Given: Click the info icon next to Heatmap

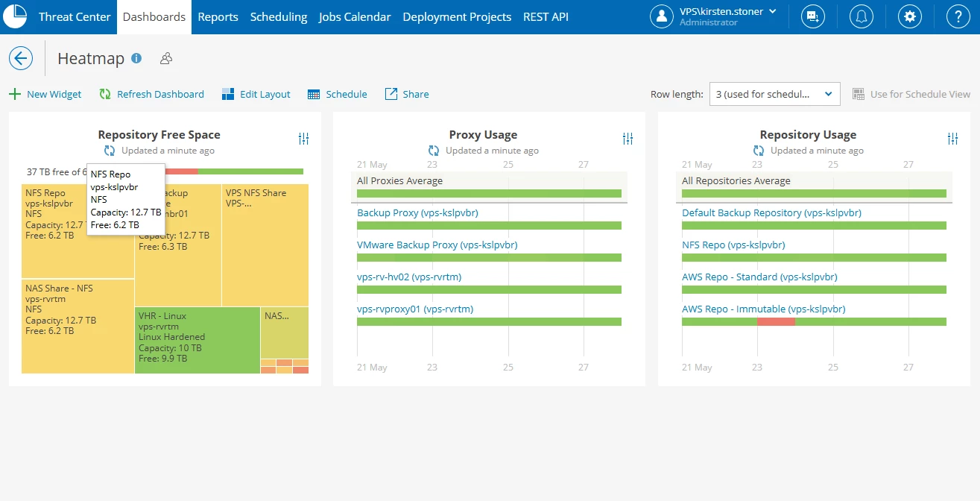Looking at the screenshot, I should 136,57.
